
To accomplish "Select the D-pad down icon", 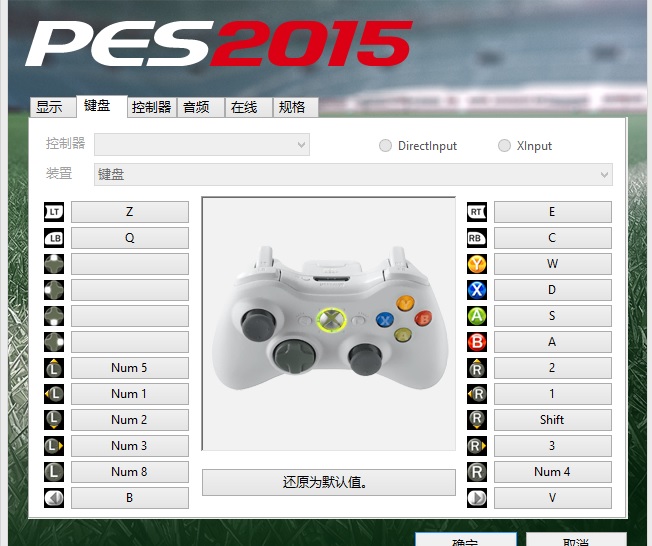I will (54, 316).
